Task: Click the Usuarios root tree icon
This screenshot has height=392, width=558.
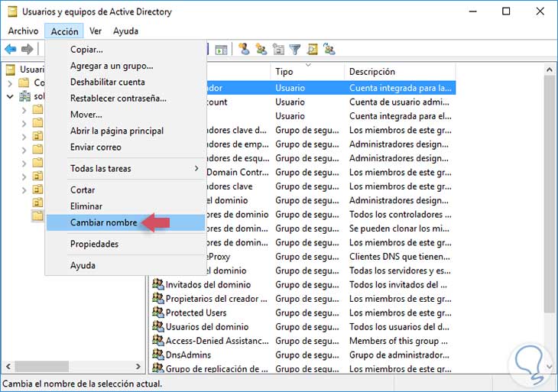Action: (11, 70)
